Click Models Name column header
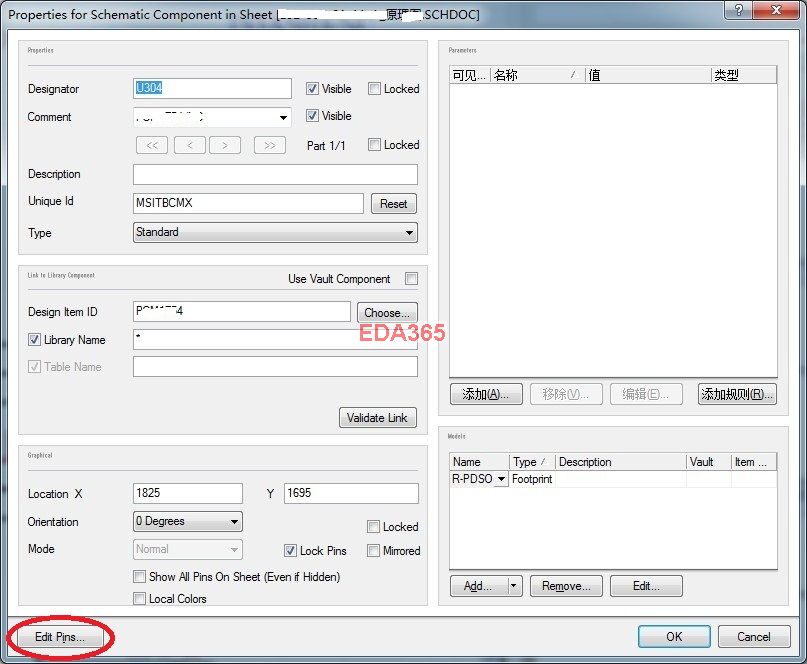Viewport: 807px width, 664px height. click(x=480, y=462)
